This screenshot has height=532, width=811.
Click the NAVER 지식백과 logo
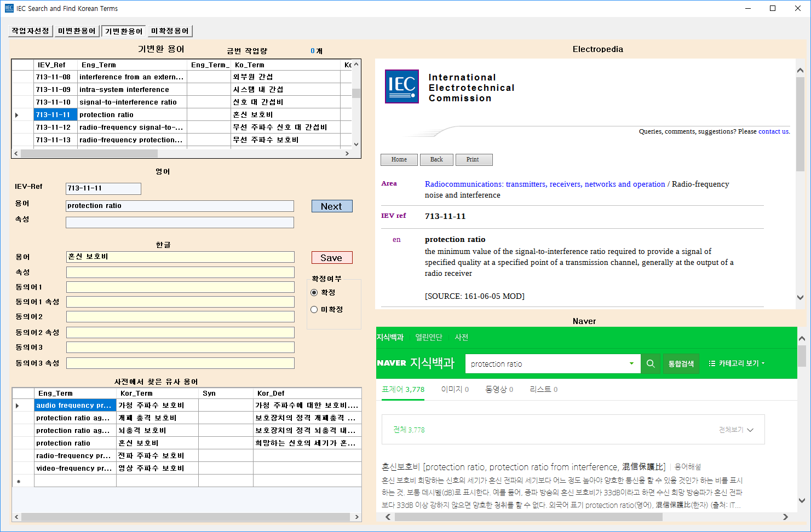click(416, 363)
